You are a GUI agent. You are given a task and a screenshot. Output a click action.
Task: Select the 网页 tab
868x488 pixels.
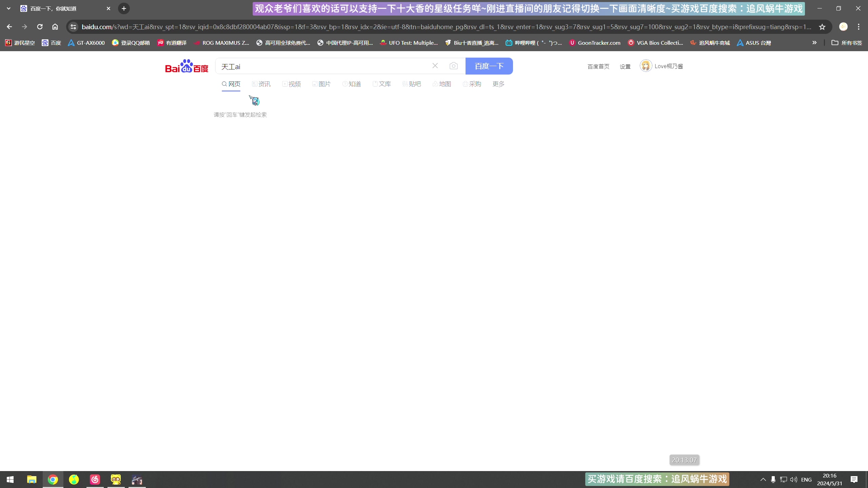231,84
